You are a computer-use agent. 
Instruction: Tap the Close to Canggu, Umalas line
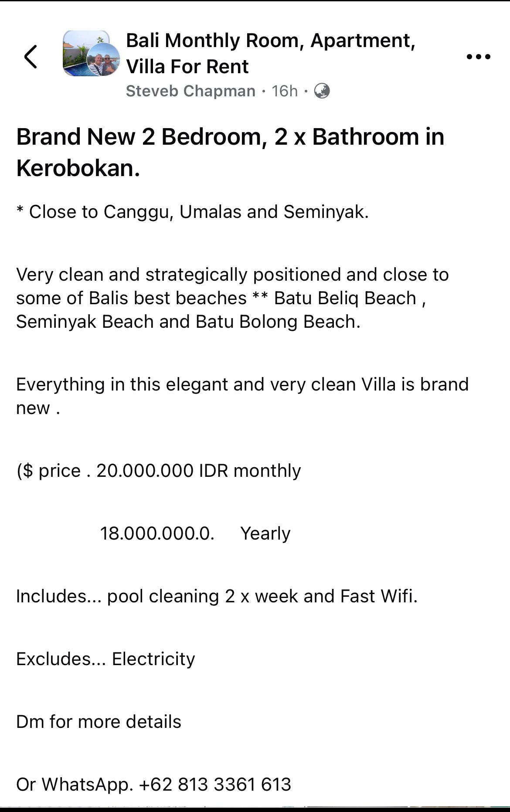(193, 212)
